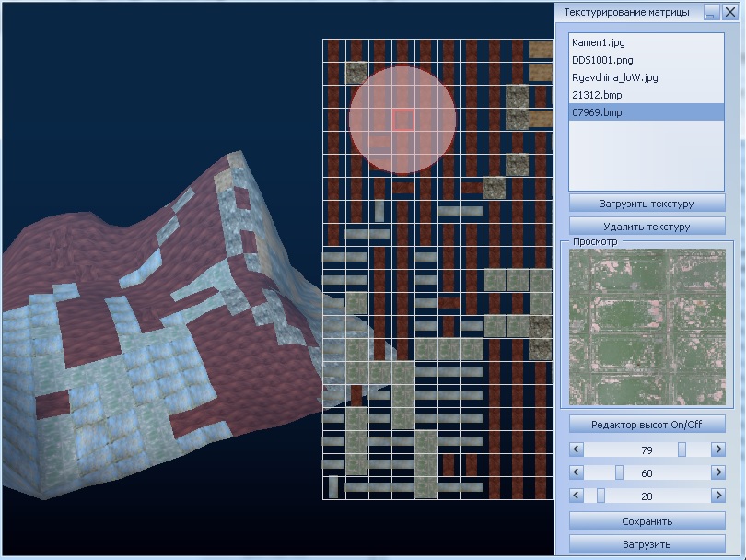Click the slider handle on the 79 slider

[x=682, y=449]
